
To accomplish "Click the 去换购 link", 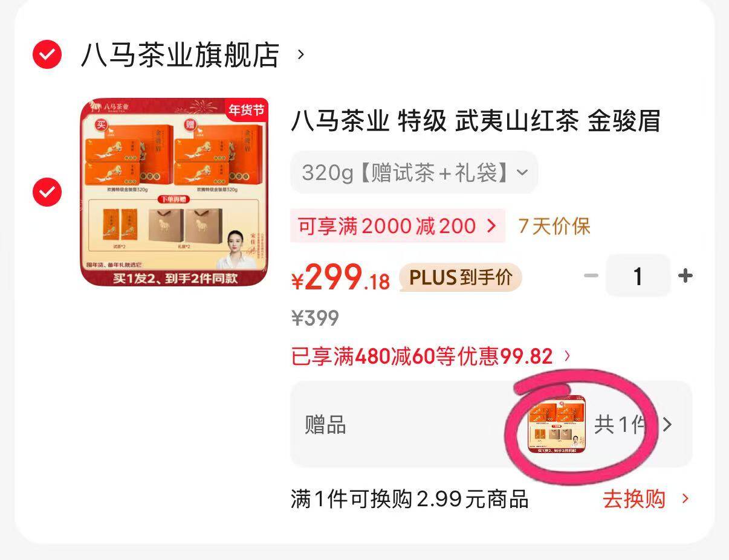I will coord(634,500).
